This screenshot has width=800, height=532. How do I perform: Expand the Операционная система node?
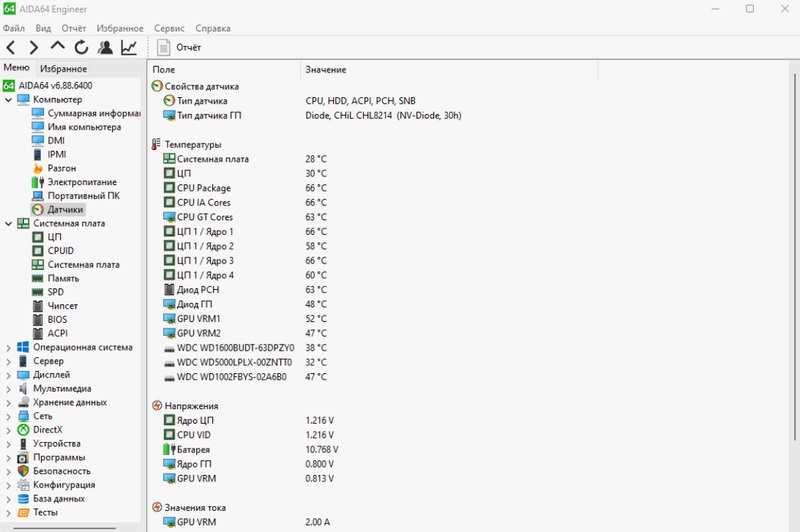pyautogui.click(x=8, y=348)
